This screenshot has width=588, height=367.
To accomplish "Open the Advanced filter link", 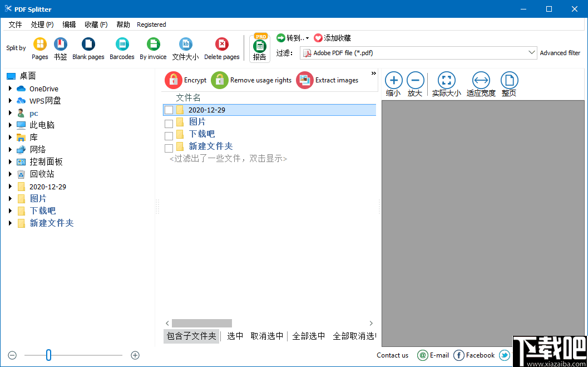I will [x=560, y=52].
